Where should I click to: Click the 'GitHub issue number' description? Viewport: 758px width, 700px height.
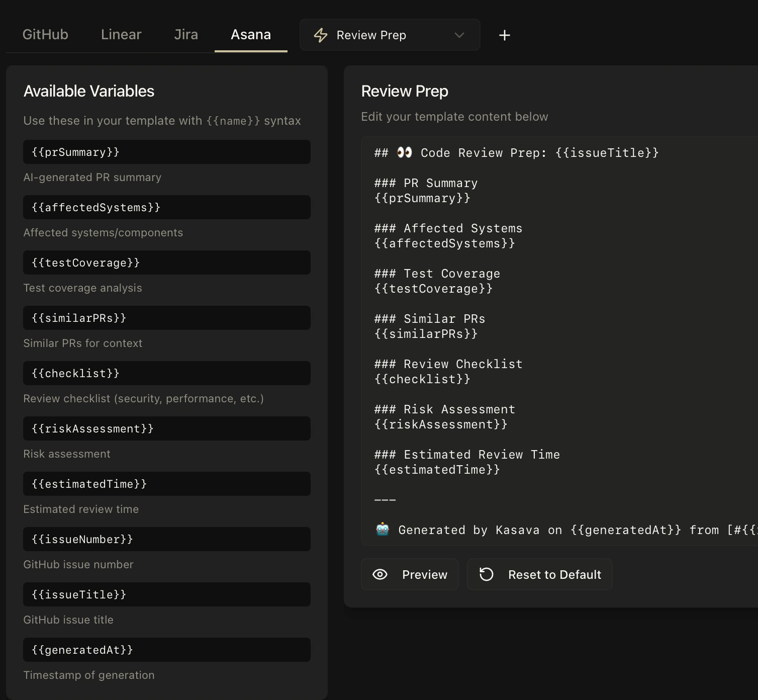pos(78,565)
